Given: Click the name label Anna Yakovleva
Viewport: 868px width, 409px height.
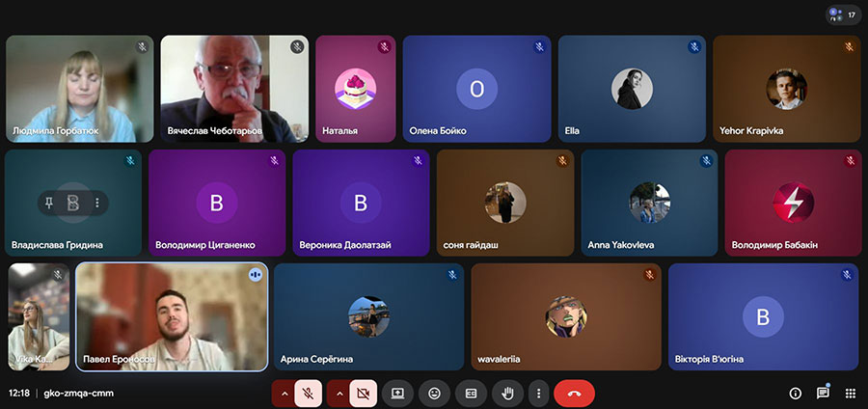Looking at the screenshot, I should coord(620,245).
